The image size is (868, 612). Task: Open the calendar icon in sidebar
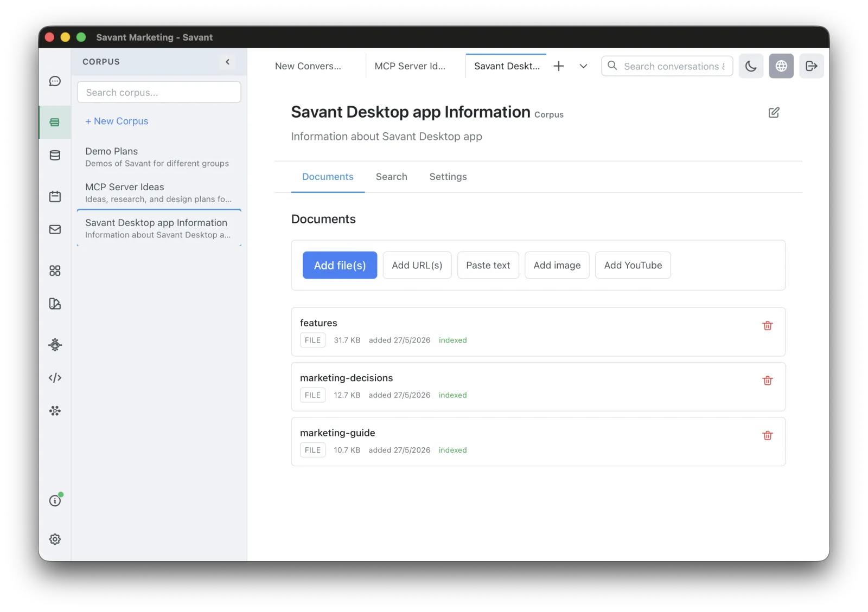[x=55, y=196]
